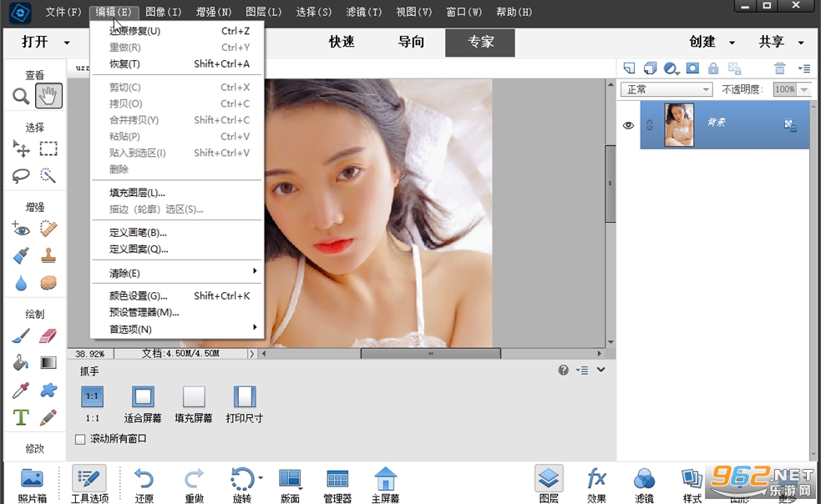The width and height of the screenshot is (821, 504).
Task: Select the Clone Stamp tool
Action: tap(48, 256)
